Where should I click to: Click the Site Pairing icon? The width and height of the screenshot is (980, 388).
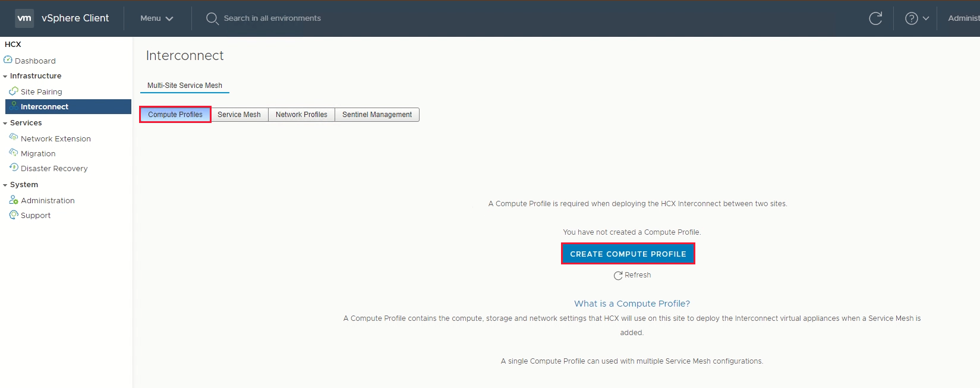point(14,91)
